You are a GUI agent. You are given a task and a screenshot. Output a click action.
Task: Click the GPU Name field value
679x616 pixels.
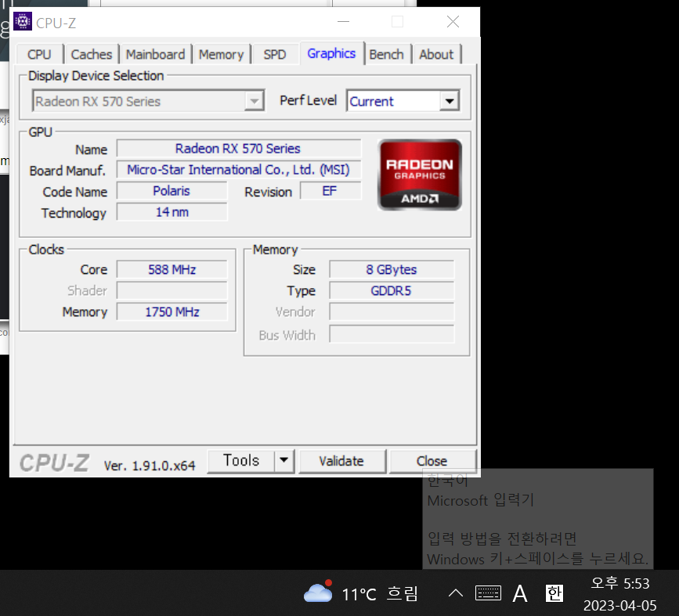point(238,149)
